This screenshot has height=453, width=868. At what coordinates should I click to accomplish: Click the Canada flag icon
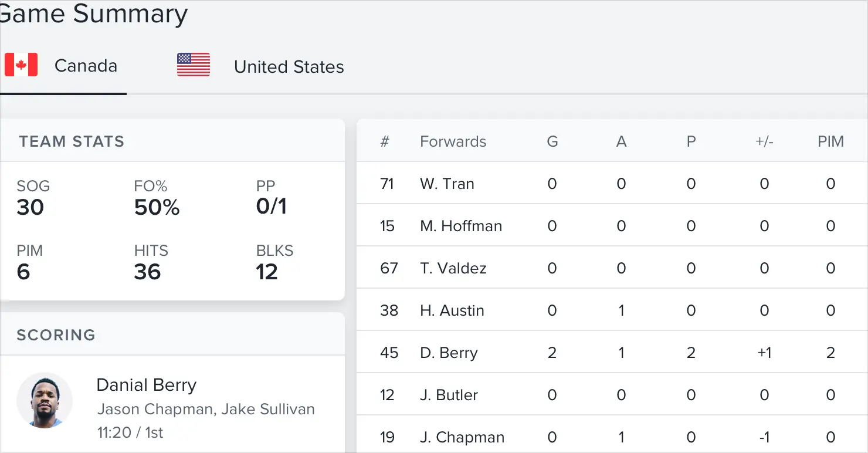(21, 65)
